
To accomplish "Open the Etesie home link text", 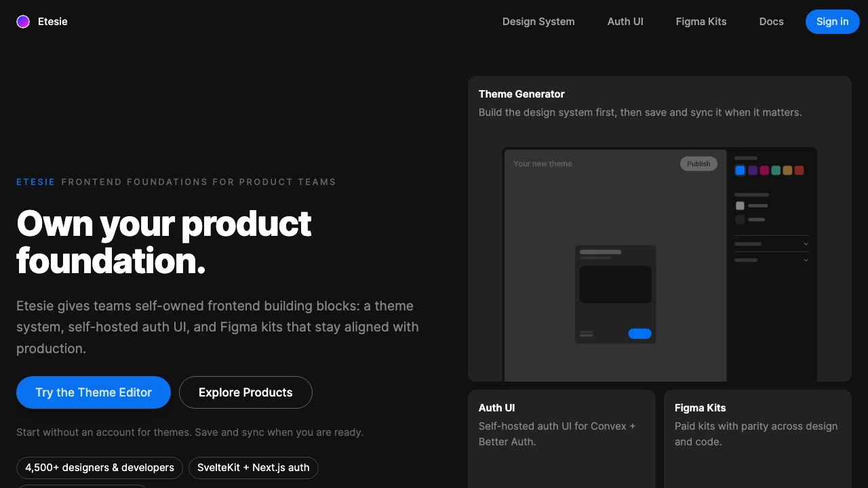I will (x=53, y=22).
